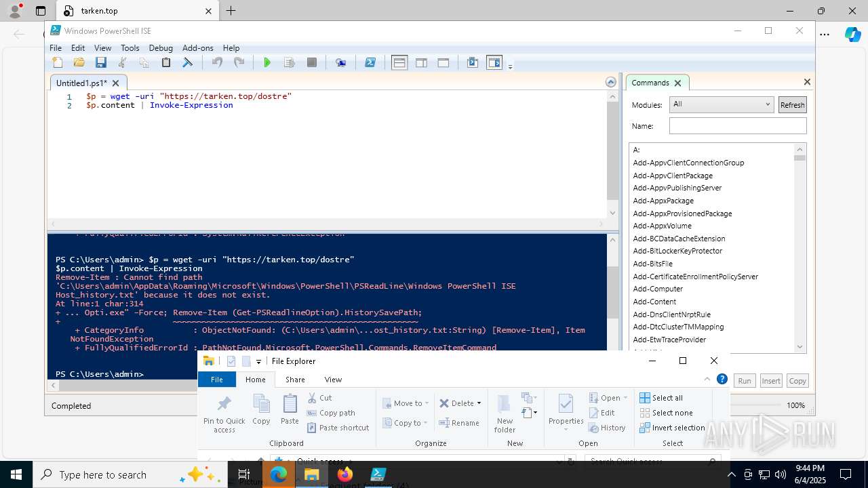Open the Tools menu in PowerShell ISE

pos(130,48)
